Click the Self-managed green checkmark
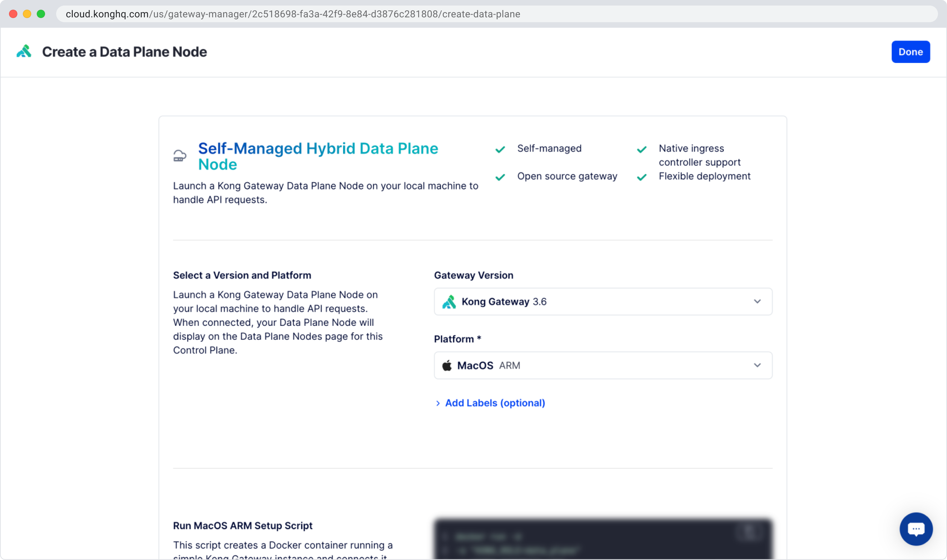 (500, 149)
